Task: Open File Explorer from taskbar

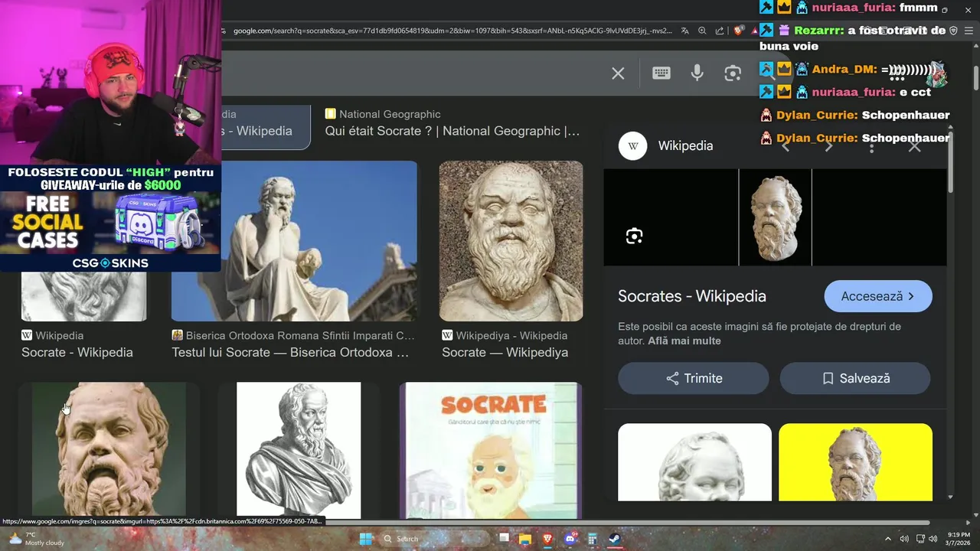Action: 525,539
